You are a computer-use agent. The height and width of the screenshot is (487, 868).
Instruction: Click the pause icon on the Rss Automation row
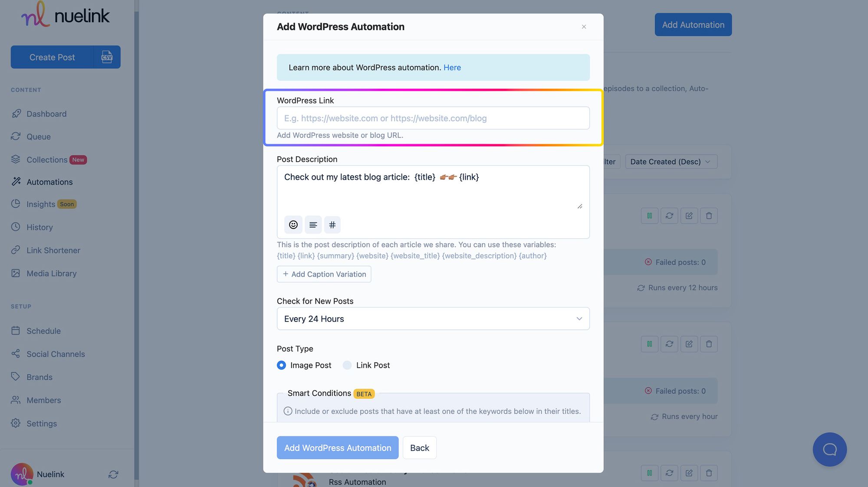click(x=649, y=473)
